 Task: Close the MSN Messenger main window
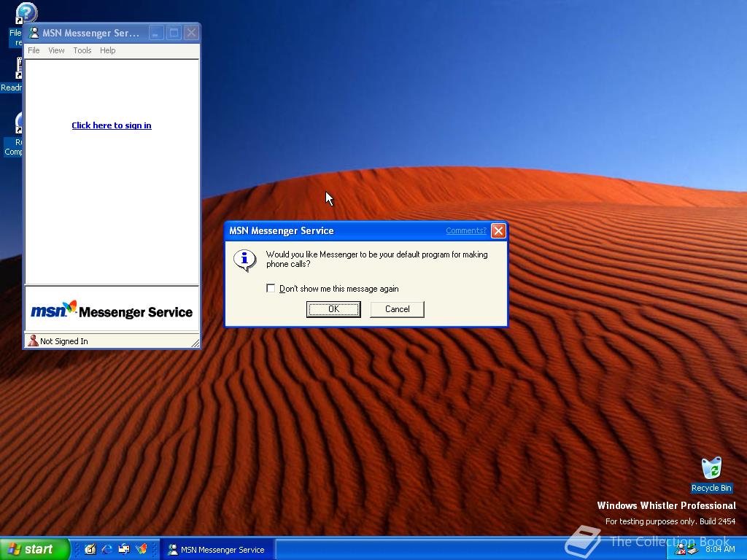click(x=191, y=33)
